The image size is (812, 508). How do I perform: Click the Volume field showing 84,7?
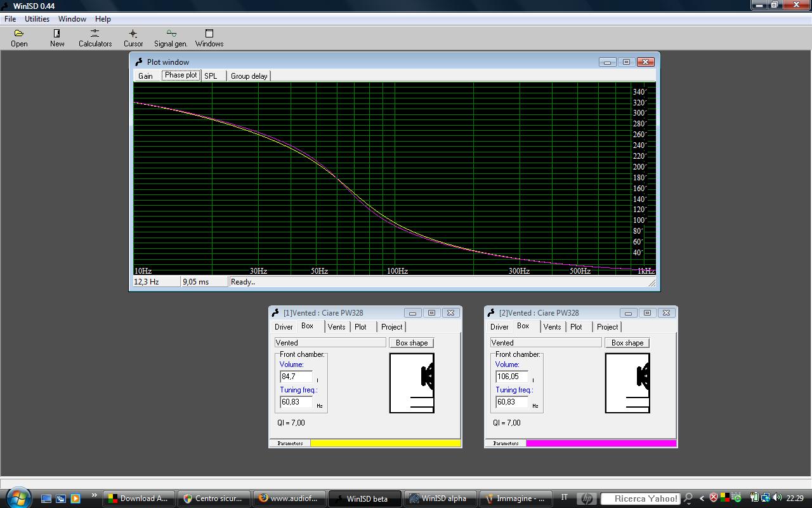click(296, 377)
